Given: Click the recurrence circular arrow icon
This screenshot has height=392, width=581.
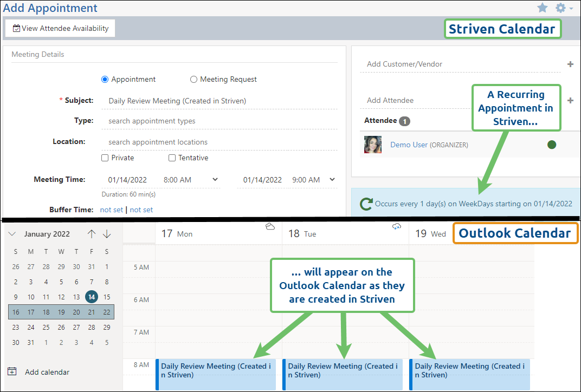Looking at the screenshot, I should coord(366,204).
